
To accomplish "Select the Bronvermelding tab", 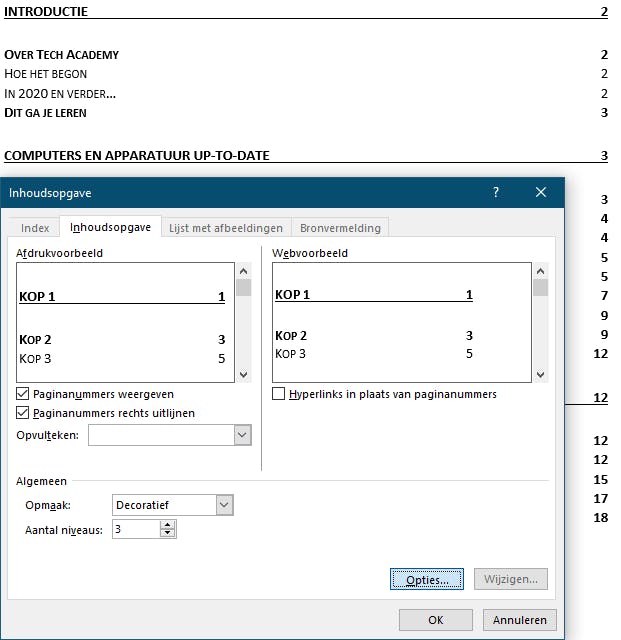I will 340,228.
